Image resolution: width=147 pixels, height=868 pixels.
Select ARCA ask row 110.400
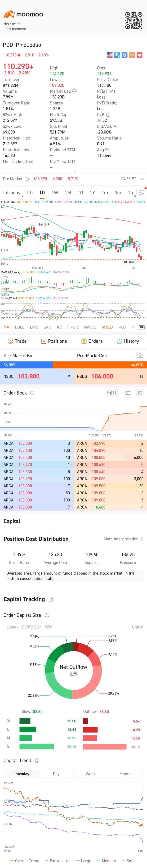[110, 507]
